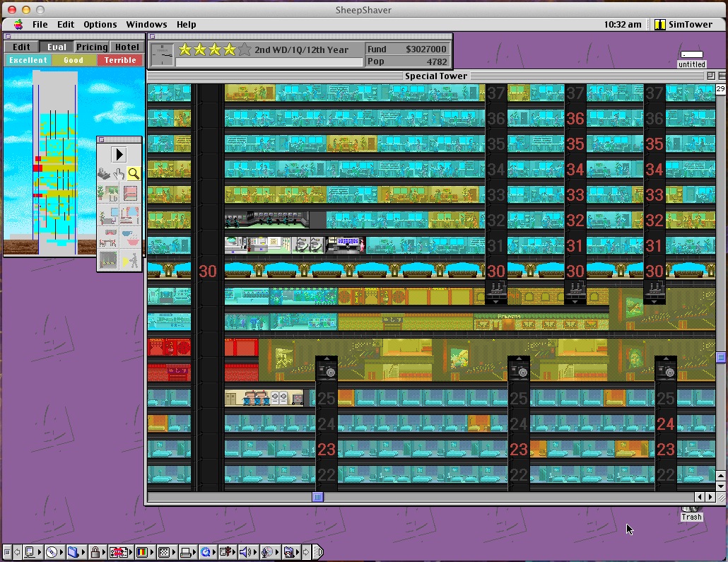Click the zoom box of Special Tower window
The image size is (728, 562).
(711, 76)
